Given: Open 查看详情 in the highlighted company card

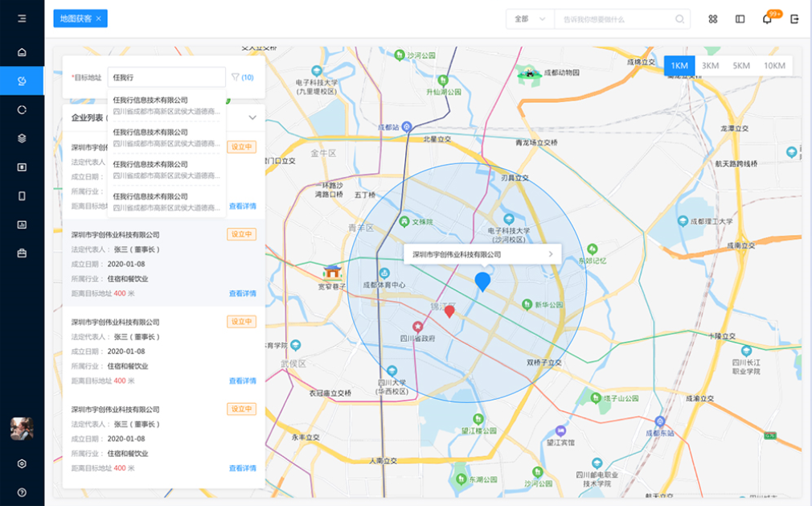Looking at the screenshot, I should pyautogui.click(x=242, y=293).
